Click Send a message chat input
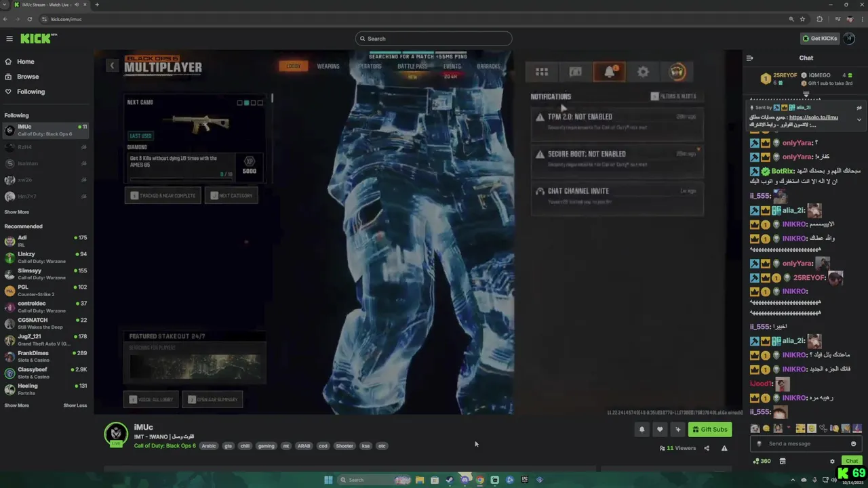The image size is (868, 488). tap(807, 444)
